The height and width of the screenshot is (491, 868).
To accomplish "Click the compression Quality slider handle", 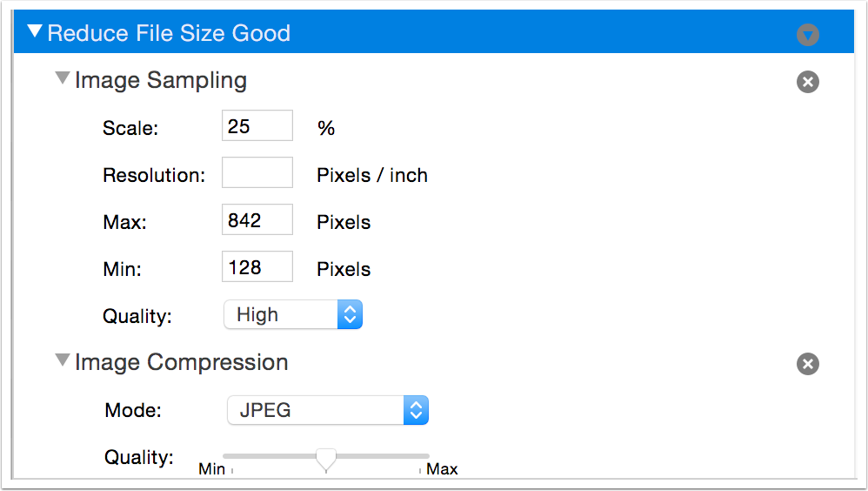I will click(326, 457).
